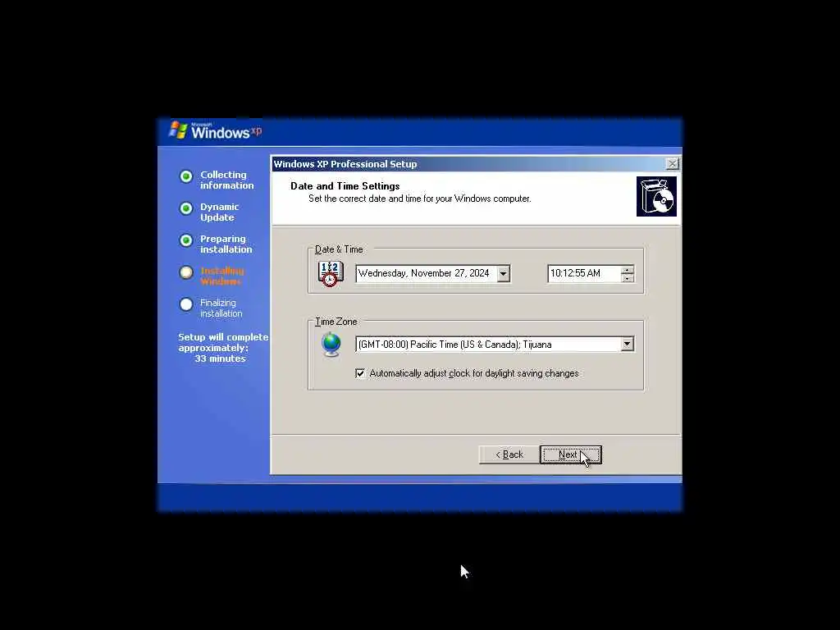Click the Date and Time Settings heading

coord(345,186)
